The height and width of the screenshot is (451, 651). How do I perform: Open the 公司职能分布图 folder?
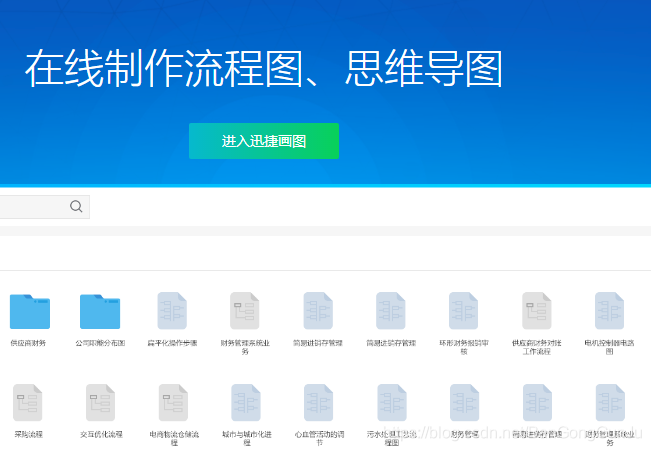[x=100, y=311]
